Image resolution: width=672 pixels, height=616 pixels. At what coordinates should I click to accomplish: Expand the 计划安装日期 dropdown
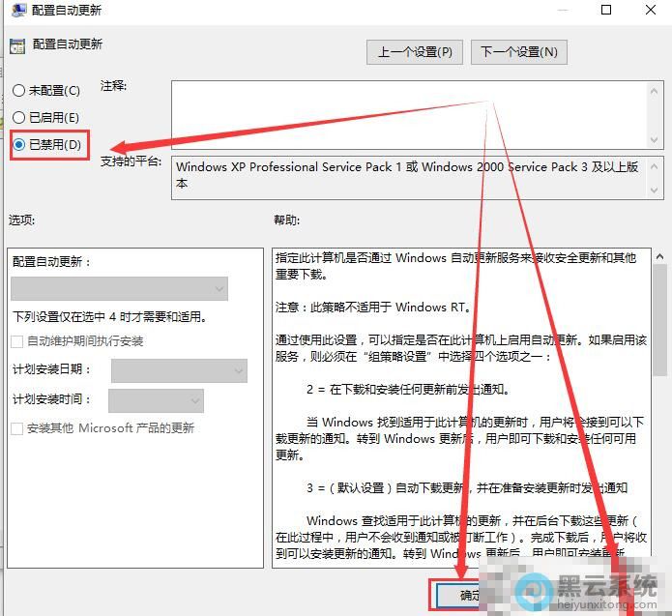point(179,370)
